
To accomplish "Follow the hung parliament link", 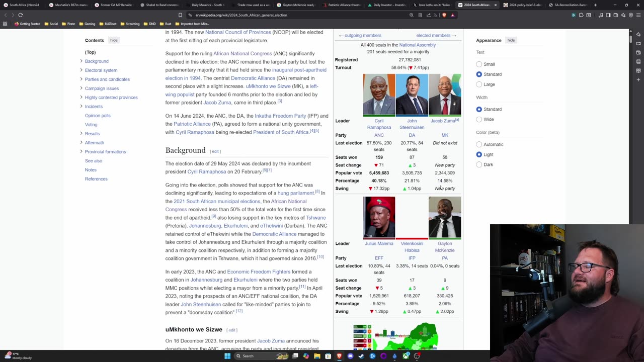I will (x=296, y=193).
